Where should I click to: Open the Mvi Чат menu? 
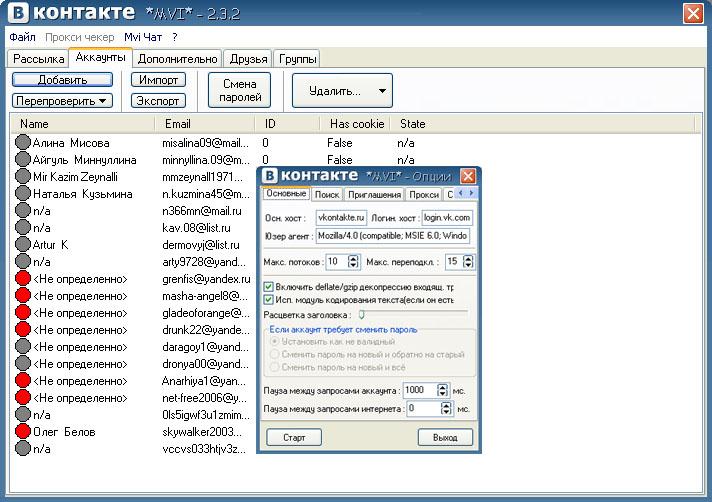(143, 37)
